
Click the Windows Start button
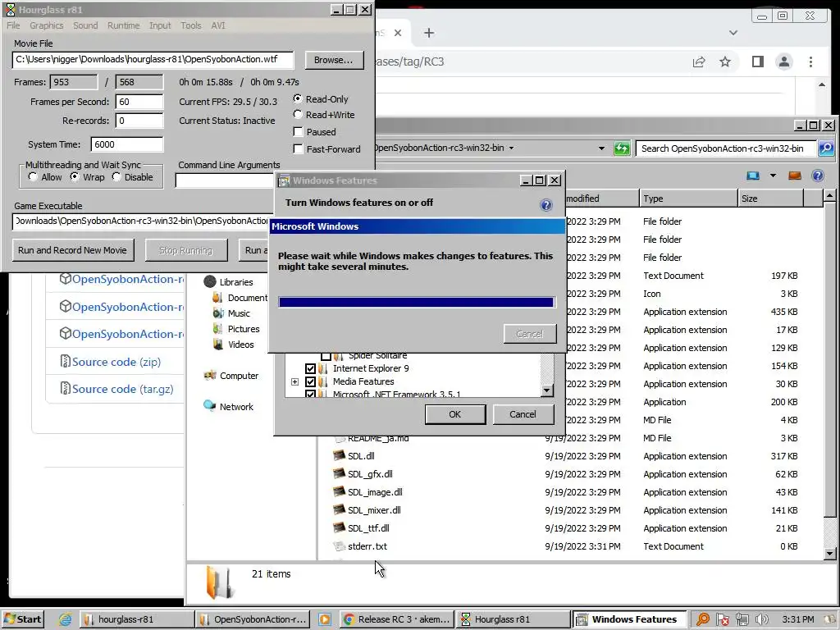pos(23,619)
